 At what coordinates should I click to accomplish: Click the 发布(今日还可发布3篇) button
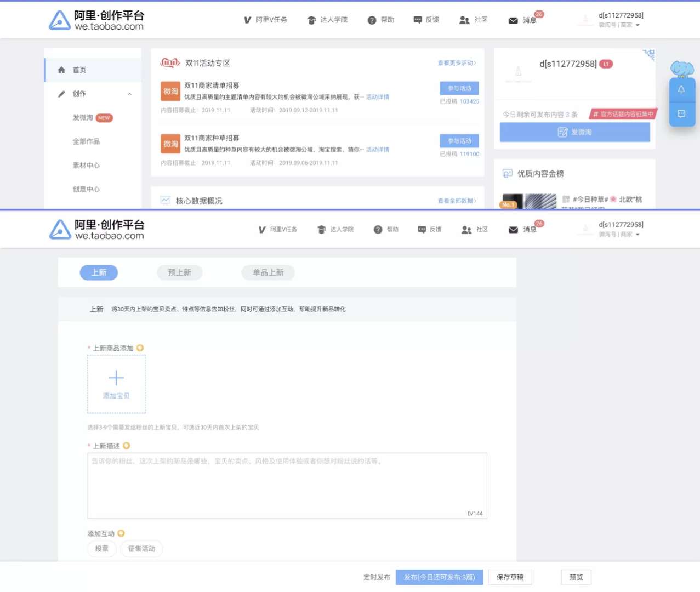click(x=440, y=577)
